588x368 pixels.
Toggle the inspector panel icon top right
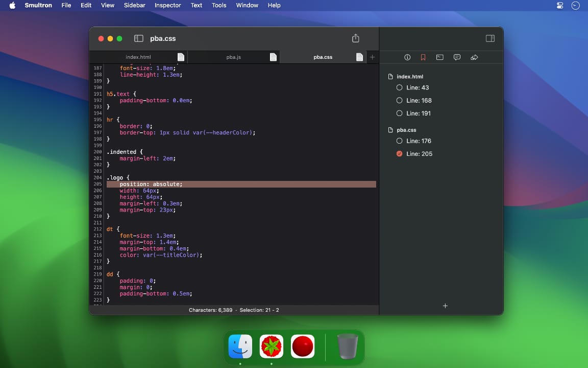click(490, 38)
